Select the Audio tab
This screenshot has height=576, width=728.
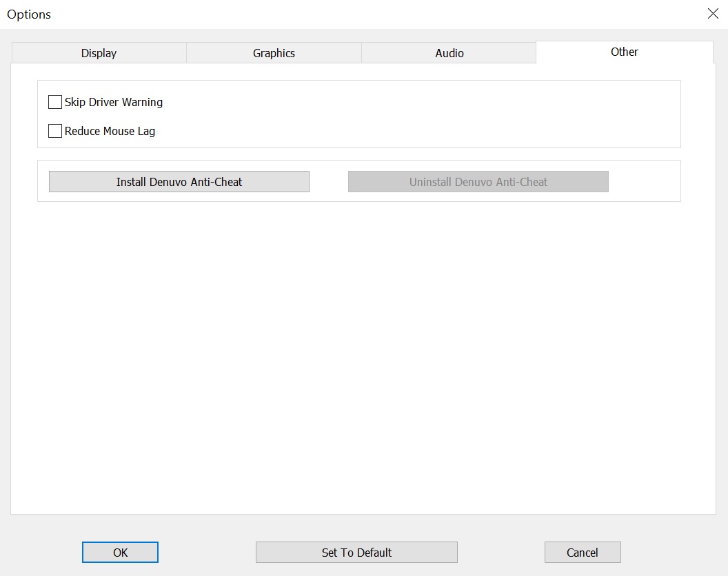pos(449,53)
